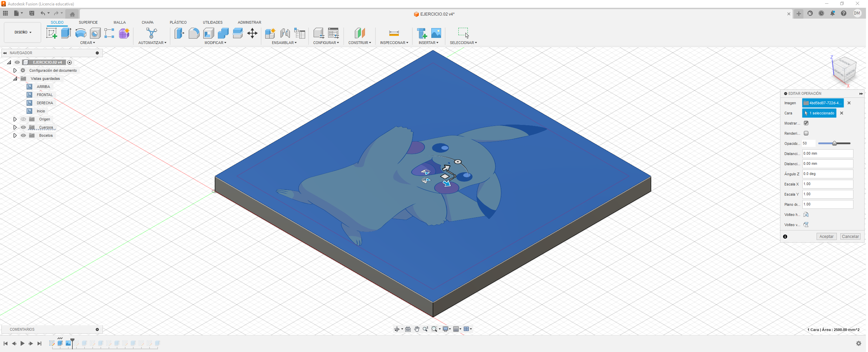Toggle visibility of EJERCICIO.02 v4 component
This screenshot has width=868, height=352.
(x=17, y=62)
